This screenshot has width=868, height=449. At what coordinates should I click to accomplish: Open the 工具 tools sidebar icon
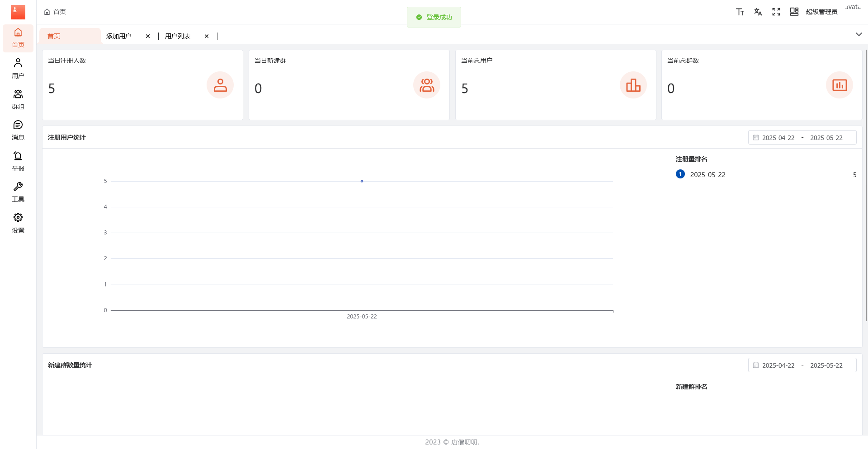(18, 192)
